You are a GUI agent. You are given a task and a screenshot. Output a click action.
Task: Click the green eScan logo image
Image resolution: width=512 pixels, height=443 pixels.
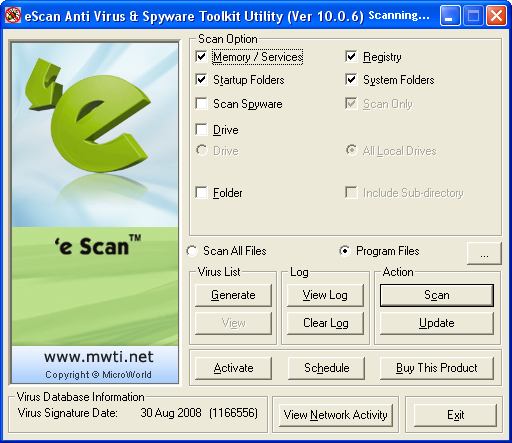coord(87,116)
